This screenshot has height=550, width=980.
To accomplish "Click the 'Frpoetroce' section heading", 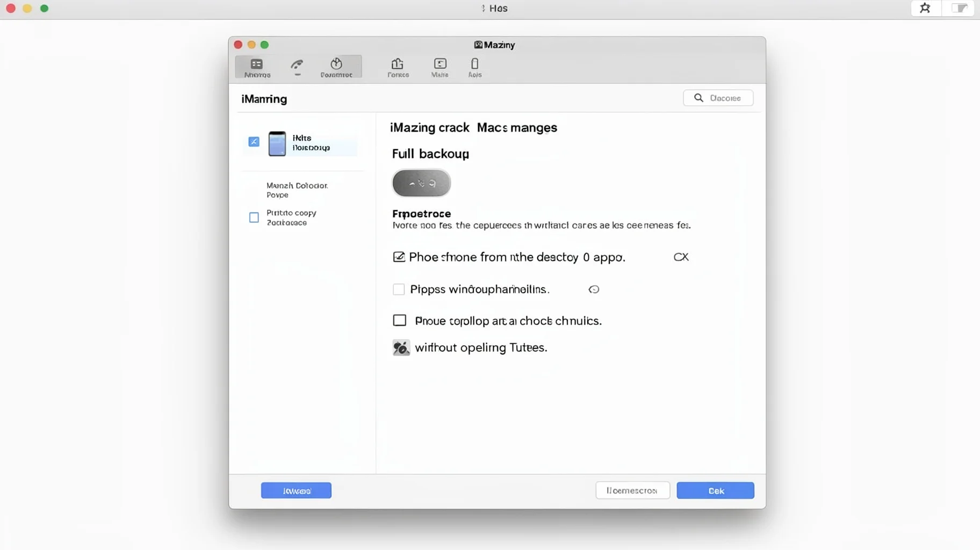I will 421,214.
